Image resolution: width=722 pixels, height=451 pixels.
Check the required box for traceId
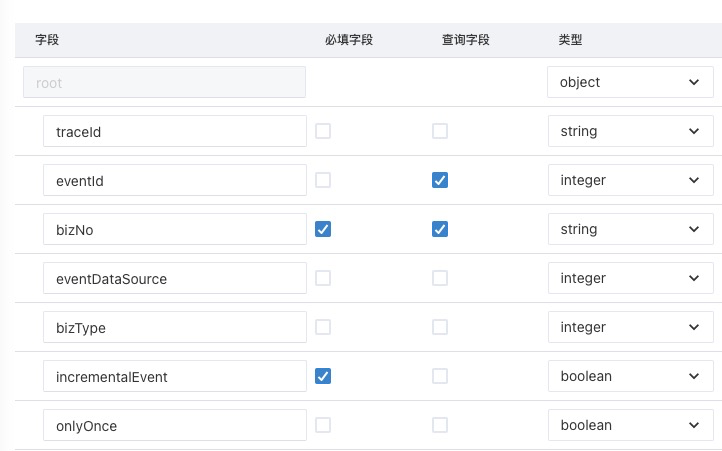[323, 131]
